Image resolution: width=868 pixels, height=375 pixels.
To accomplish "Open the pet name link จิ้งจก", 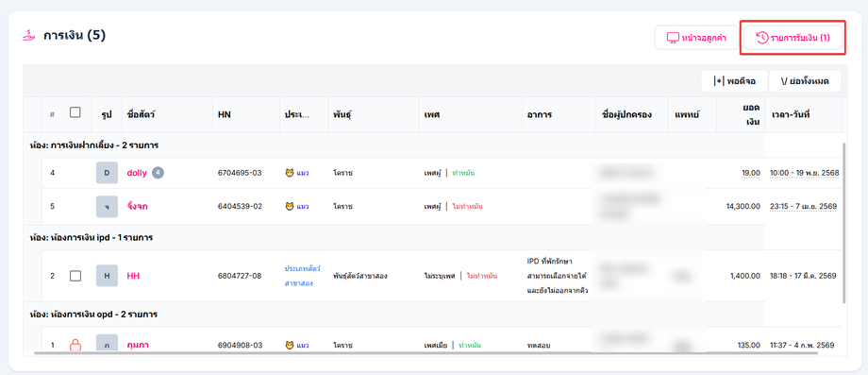I will (138, 206).
